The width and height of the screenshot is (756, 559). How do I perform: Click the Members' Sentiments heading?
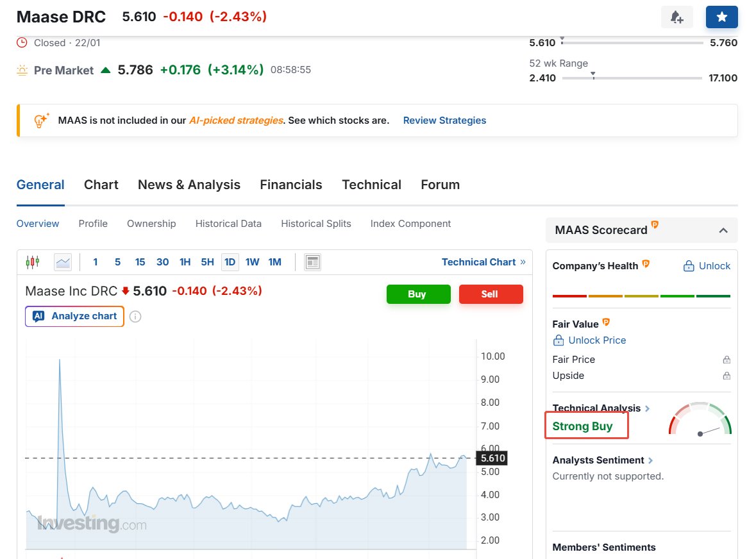603,547
